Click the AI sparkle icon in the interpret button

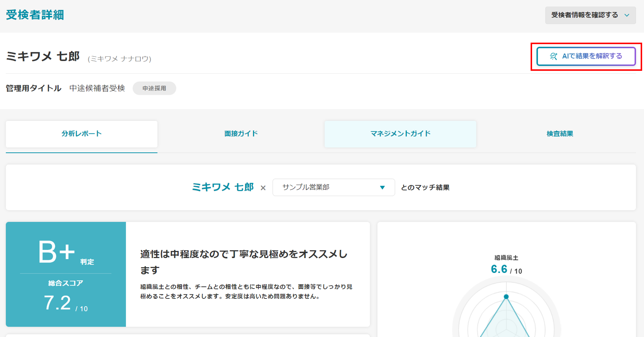pyautogui.click(x=553, y=56)
